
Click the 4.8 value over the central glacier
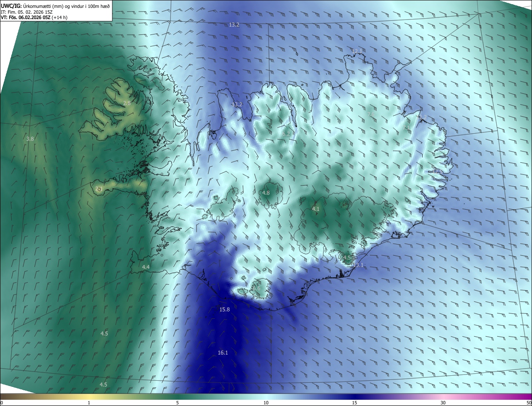pos(266,193)
